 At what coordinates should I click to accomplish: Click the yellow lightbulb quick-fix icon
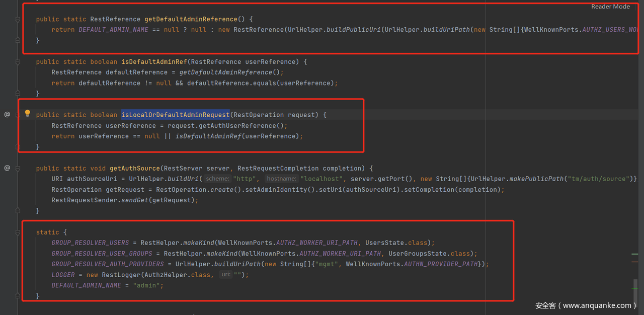[x=28, y=114]
